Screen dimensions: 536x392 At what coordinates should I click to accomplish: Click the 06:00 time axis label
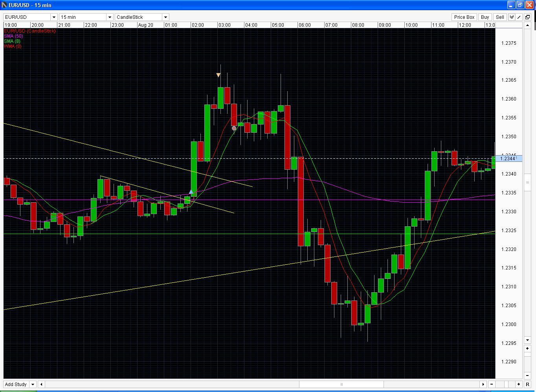pos(305,25)
